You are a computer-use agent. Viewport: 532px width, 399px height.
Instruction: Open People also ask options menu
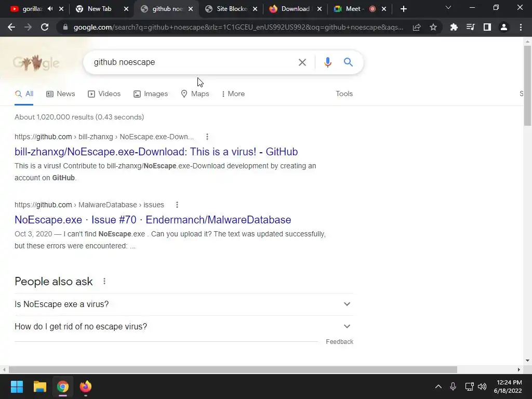(104, 281)
